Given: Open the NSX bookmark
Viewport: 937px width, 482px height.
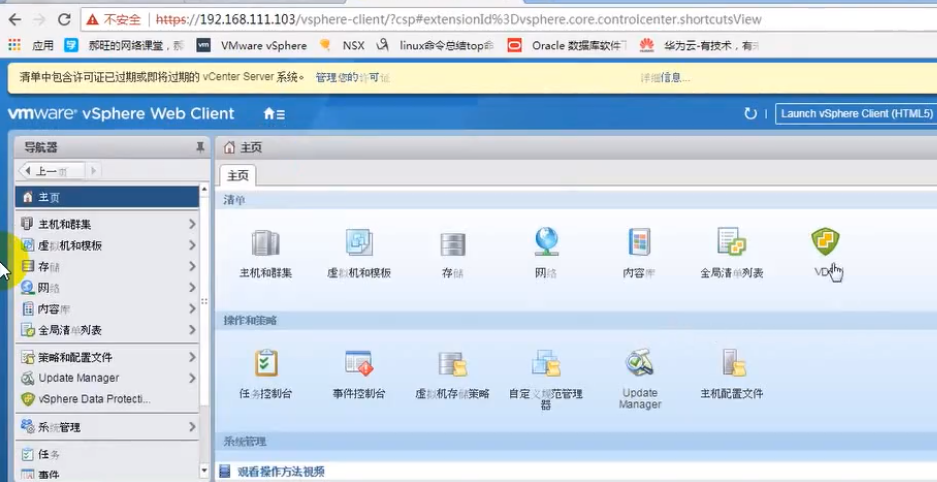Looking at the screenshot, I should pos(342,45).
